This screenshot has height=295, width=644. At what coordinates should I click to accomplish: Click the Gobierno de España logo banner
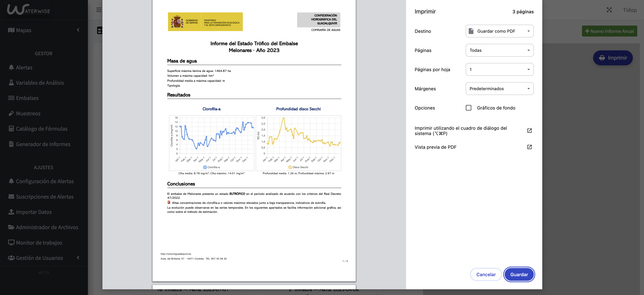click(x=205, y=22)
